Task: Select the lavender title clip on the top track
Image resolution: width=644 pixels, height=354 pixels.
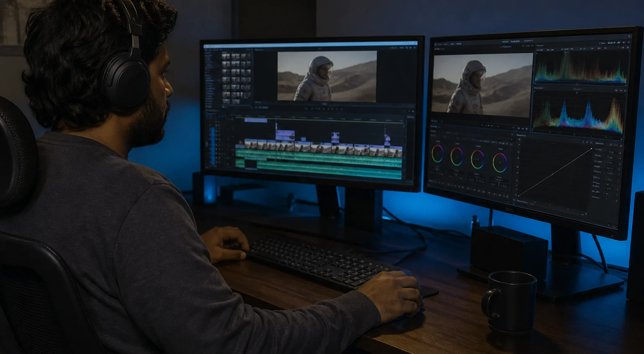Action: coord(256,120)
